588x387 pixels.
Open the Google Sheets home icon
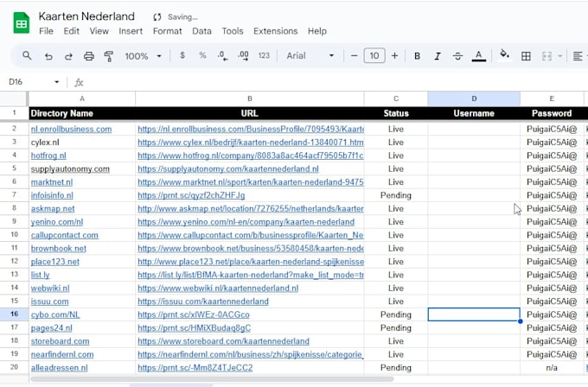coord(22,23)
